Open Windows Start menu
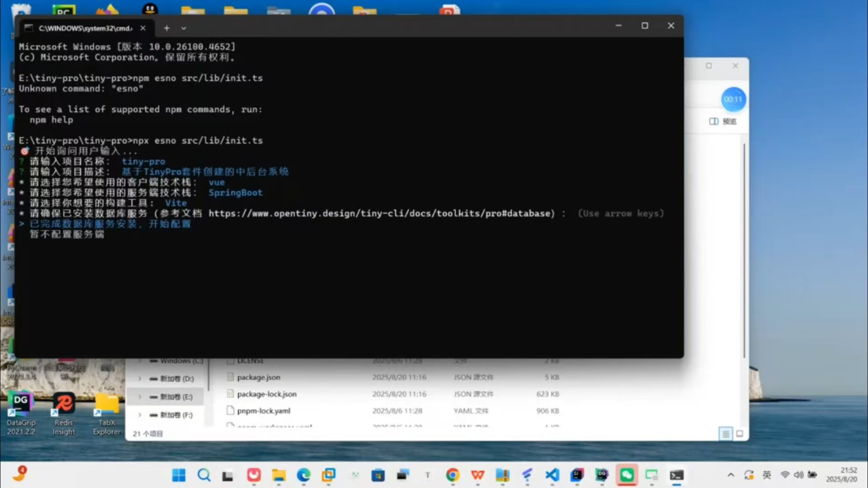 [x=179, y=475]
